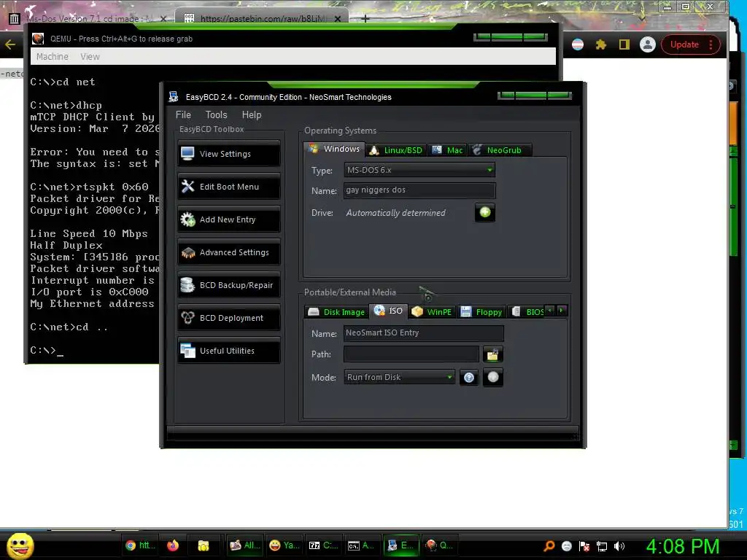Open the browser profile avatar
747x560 pixels.
coord(648,44)
